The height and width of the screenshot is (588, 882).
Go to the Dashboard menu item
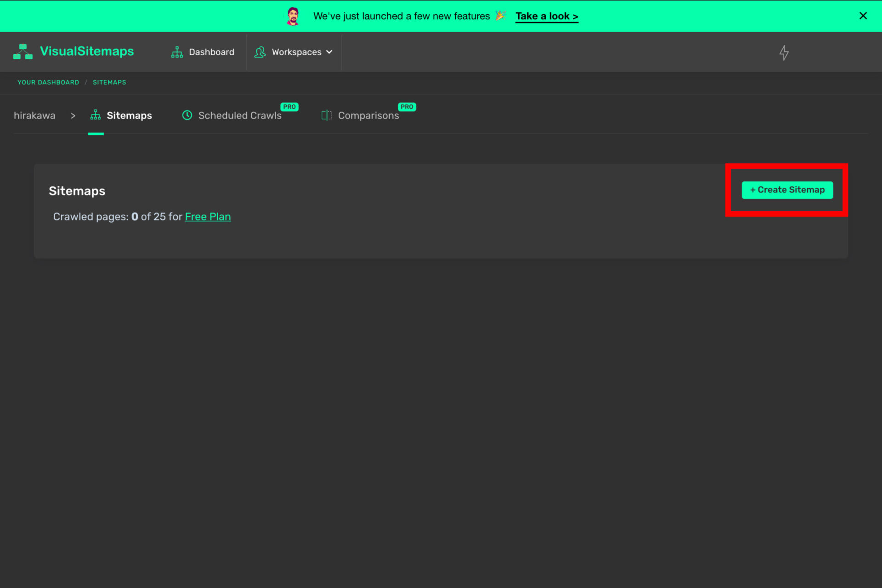click(203, 52)
